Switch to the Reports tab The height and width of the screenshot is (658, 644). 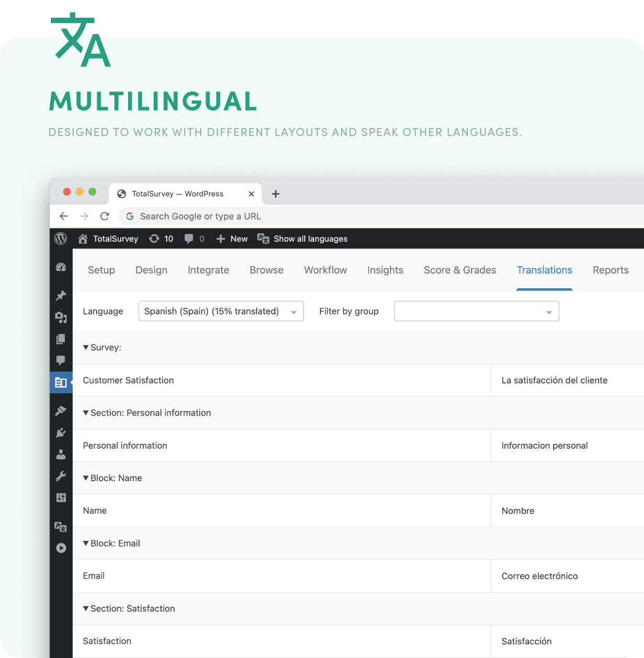pyautogui.click(x=611, y=270)
